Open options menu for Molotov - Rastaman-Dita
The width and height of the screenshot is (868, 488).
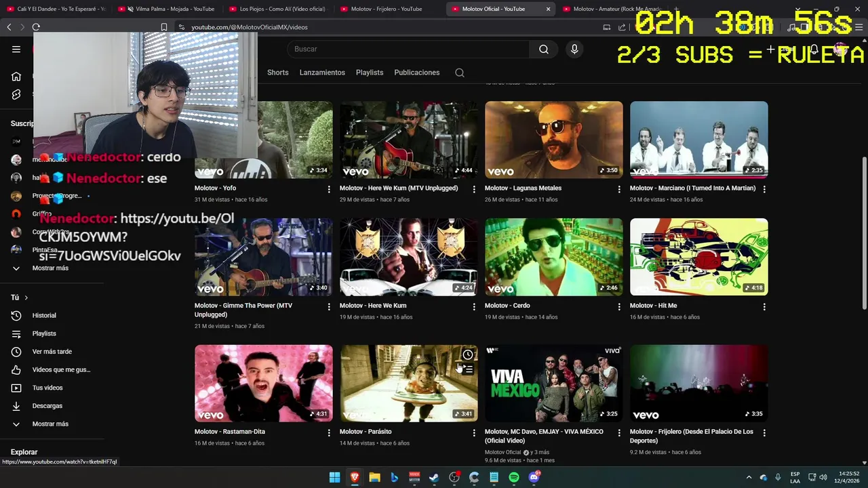[x=329, y=432]
